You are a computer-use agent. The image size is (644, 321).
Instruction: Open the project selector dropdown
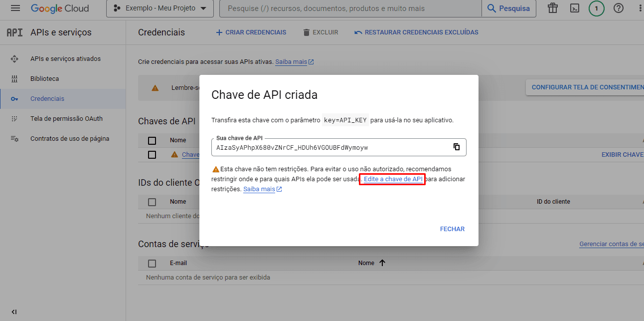click(160, 8)
